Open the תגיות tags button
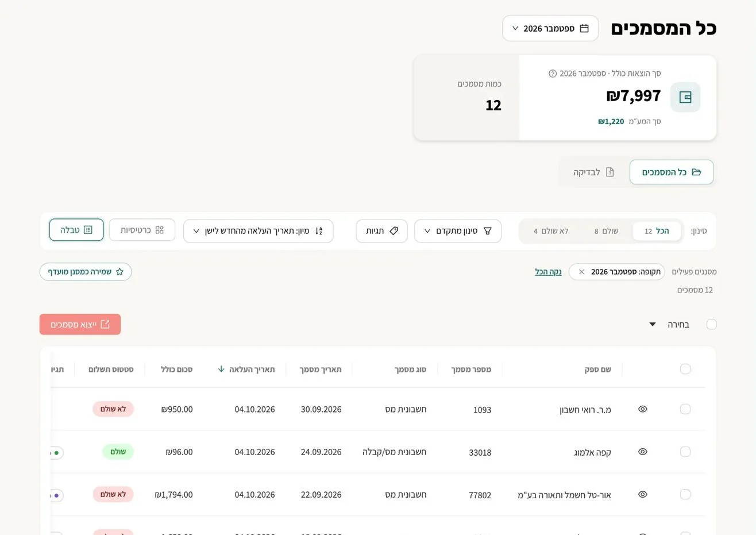 (x=382, y=231)
